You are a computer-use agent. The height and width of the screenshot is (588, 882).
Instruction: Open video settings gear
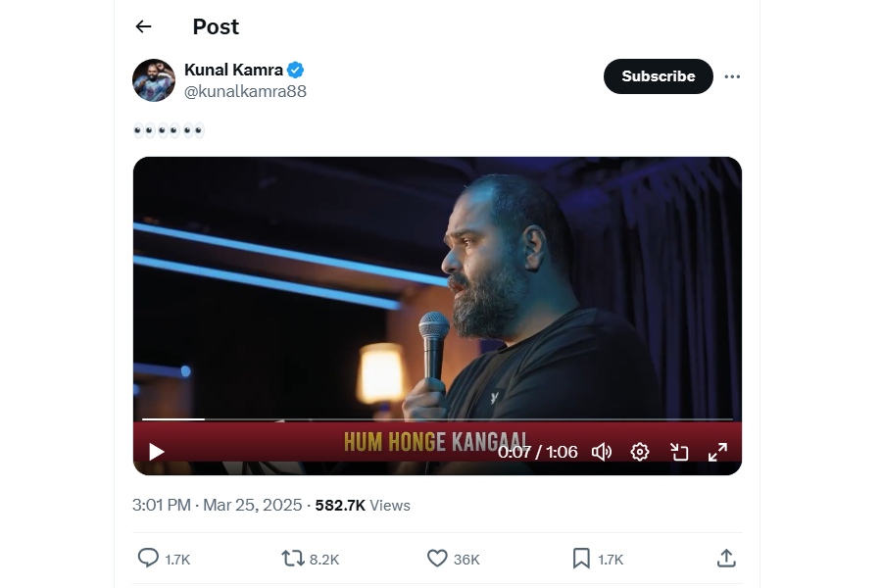pos(640,452)
